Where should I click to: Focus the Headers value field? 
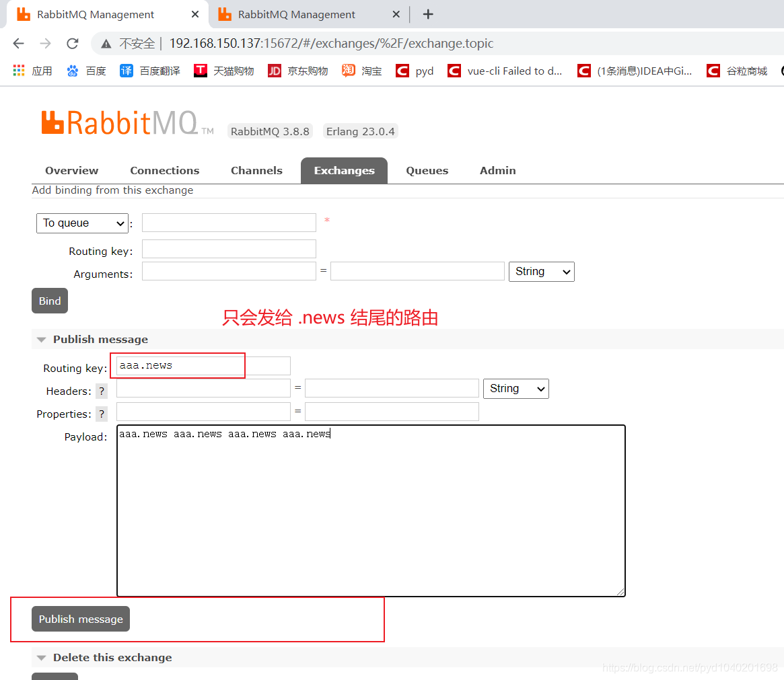click(392, 388)
